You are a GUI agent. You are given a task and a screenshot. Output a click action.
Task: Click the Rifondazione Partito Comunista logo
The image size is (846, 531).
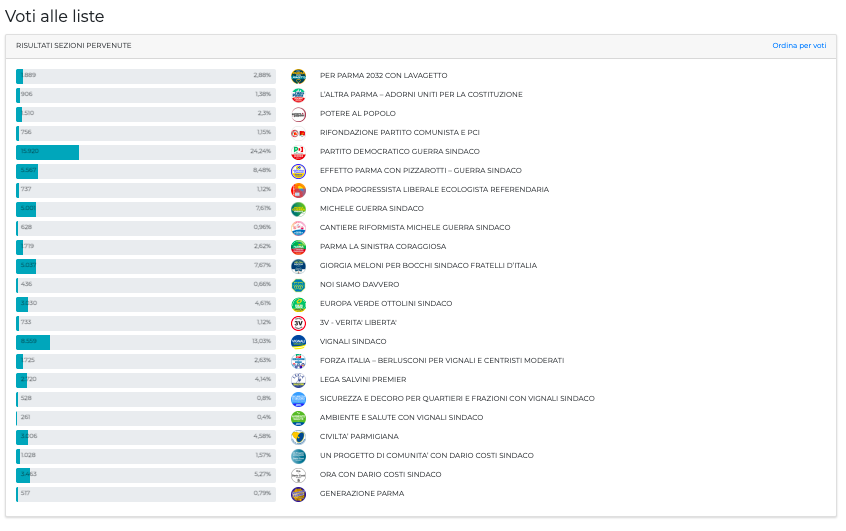pyautogui.click(x=297, y=133)
